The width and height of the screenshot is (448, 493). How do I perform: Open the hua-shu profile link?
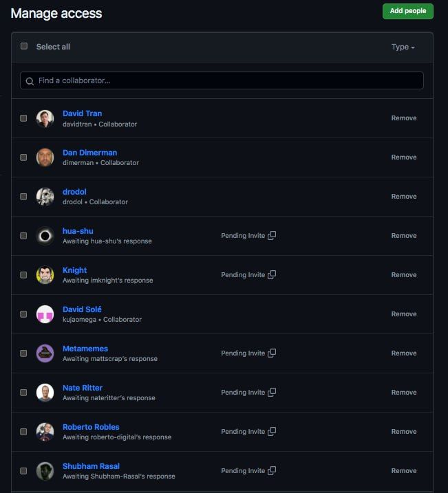click(x=78, y=231)
